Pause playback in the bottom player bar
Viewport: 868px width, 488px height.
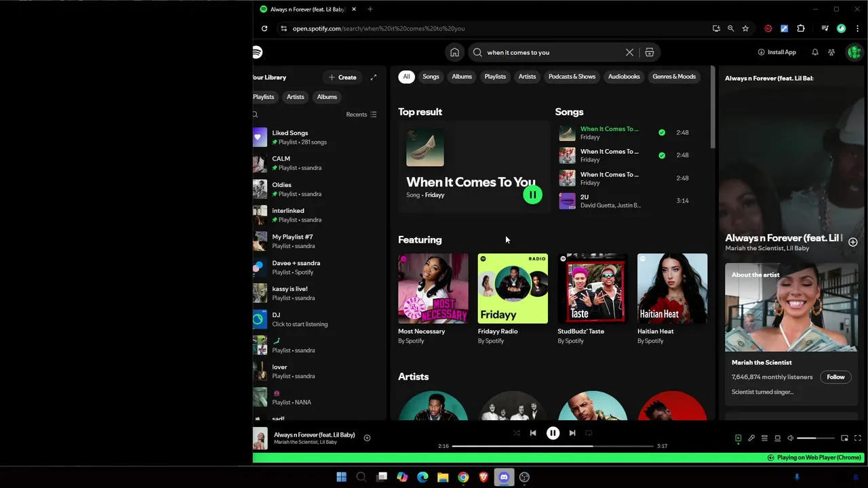[x=553, y=433]
